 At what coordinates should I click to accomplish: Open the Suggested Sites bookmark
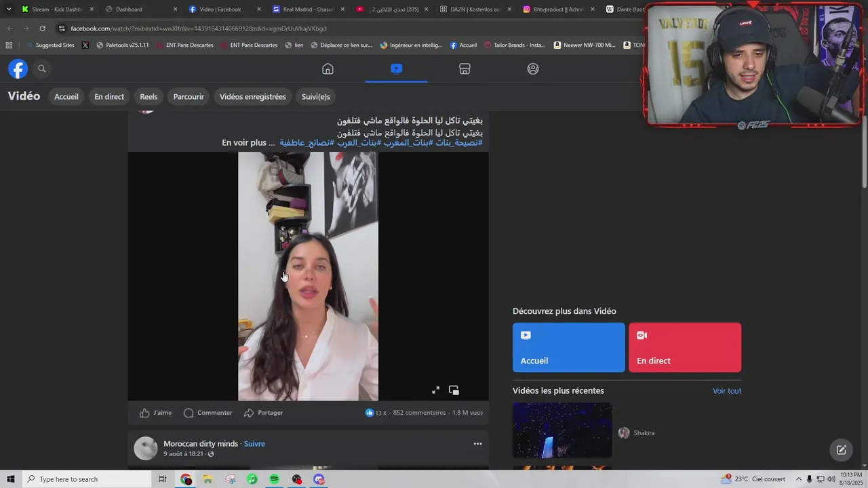click(50, 45)
